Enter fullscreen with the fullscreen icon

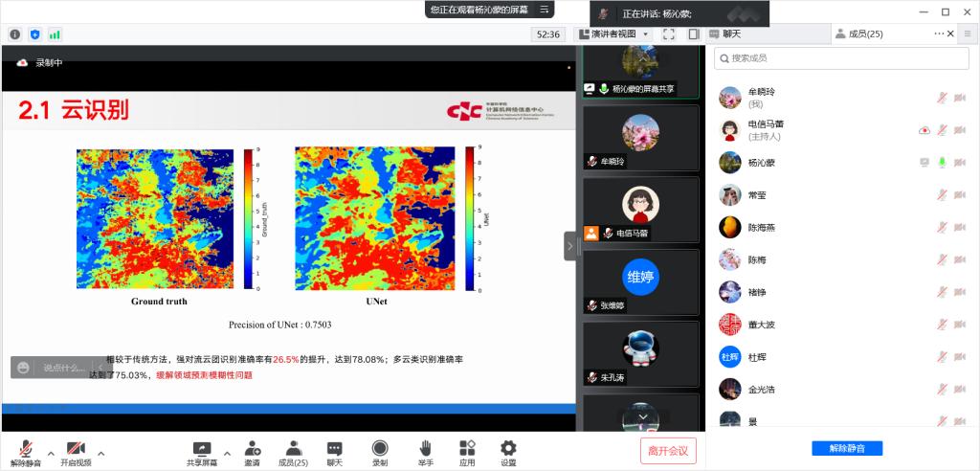pos(669,34)
